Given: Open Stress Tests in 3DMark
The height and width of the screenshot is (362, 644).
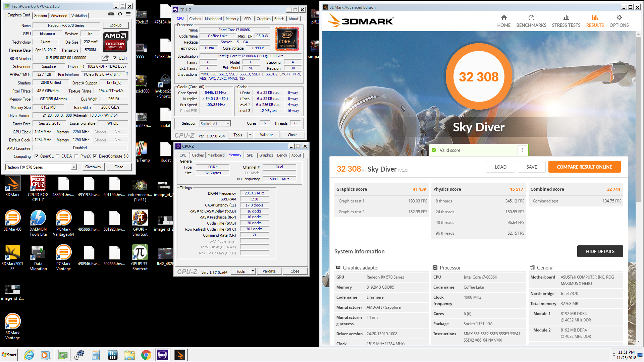Looking at the screenshot, I should [x=566, y=21].
